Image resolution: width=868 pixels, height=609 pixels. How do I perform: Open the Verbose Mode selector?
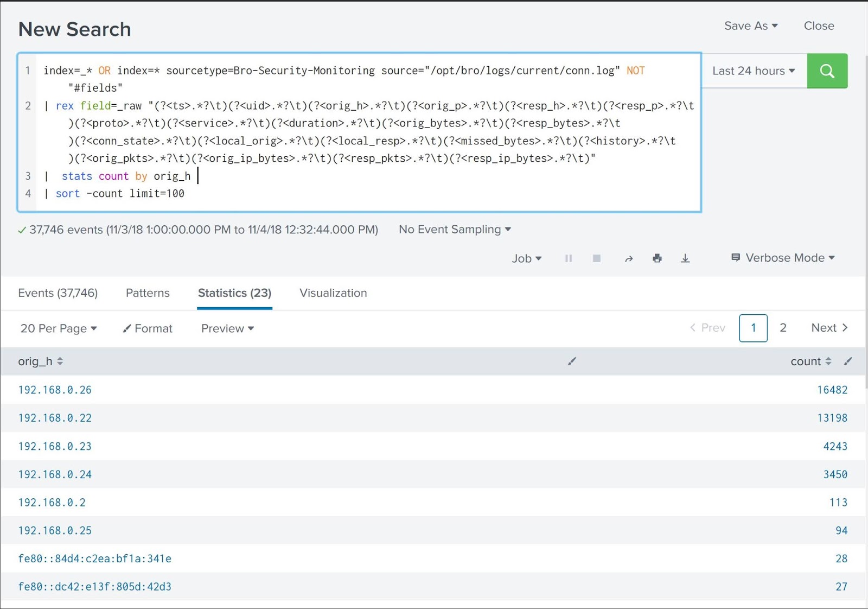click(x=782, y=258)
